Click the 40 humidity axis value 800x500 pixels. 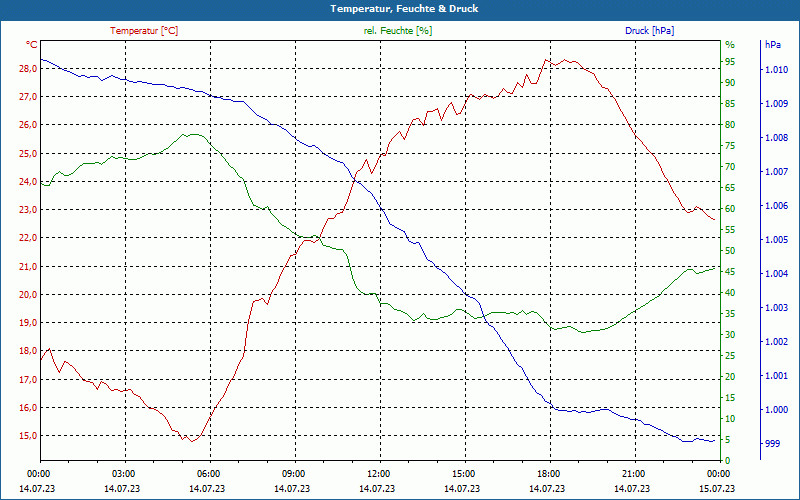tap(730, 293)
